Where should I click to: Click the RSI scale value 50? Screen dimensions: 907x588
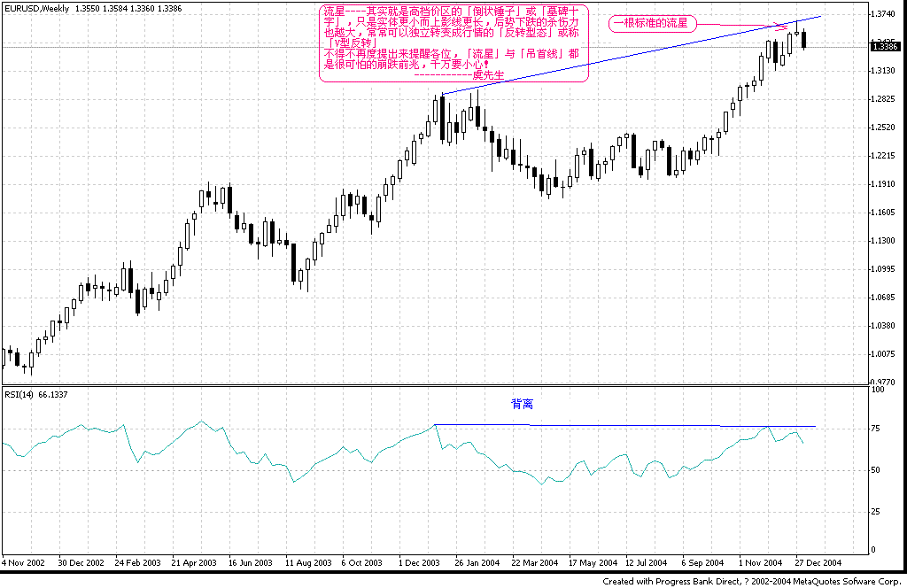click(x=876, y=470)
